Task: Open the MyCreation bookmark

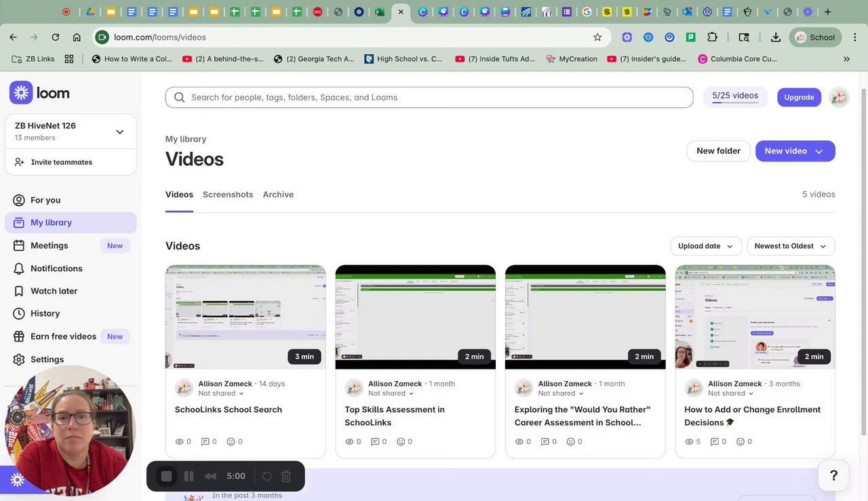Action: tap(572, 59)
